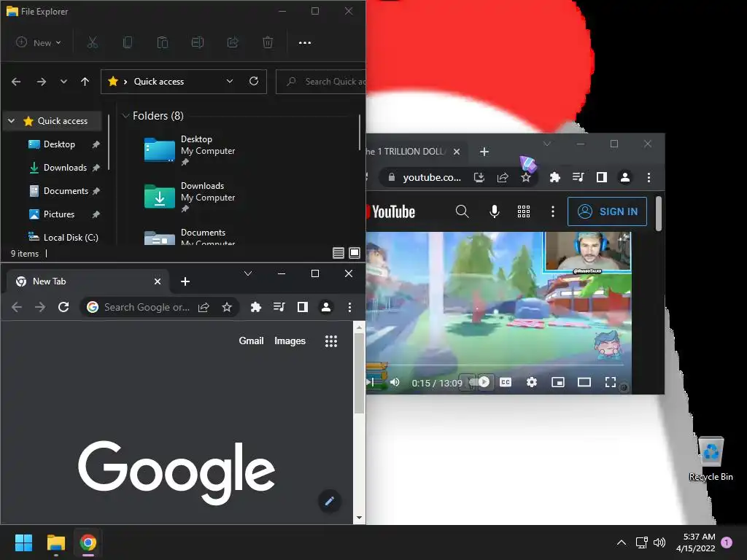The width and height of the screenshot is (747, 560).
Task: Open YouTube search
Action: point(462,211)
